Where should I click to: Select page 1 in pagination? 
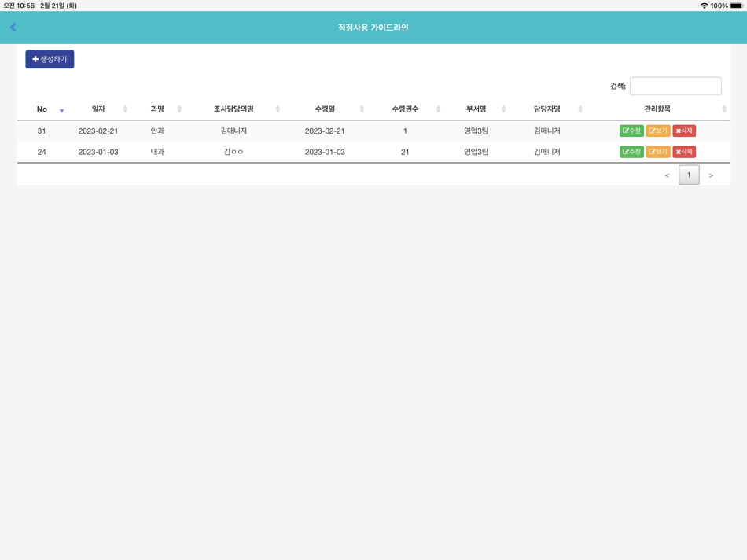point(689,175)
